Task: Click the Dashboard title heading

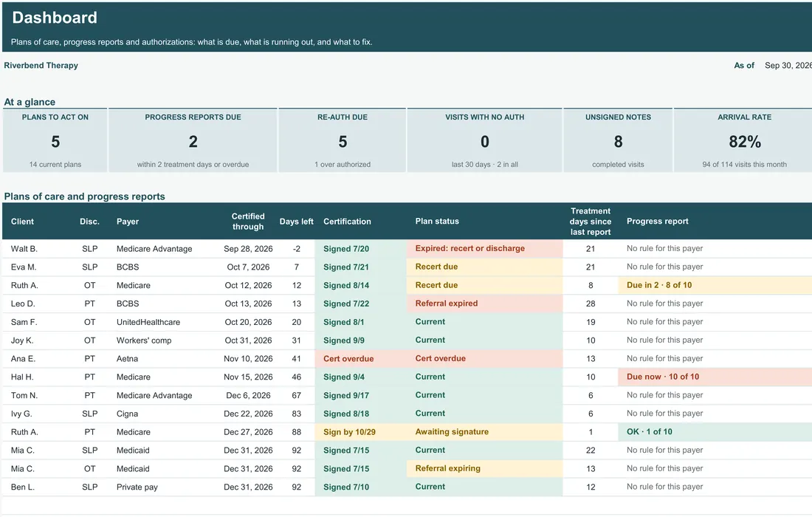Action: point(55,18)
